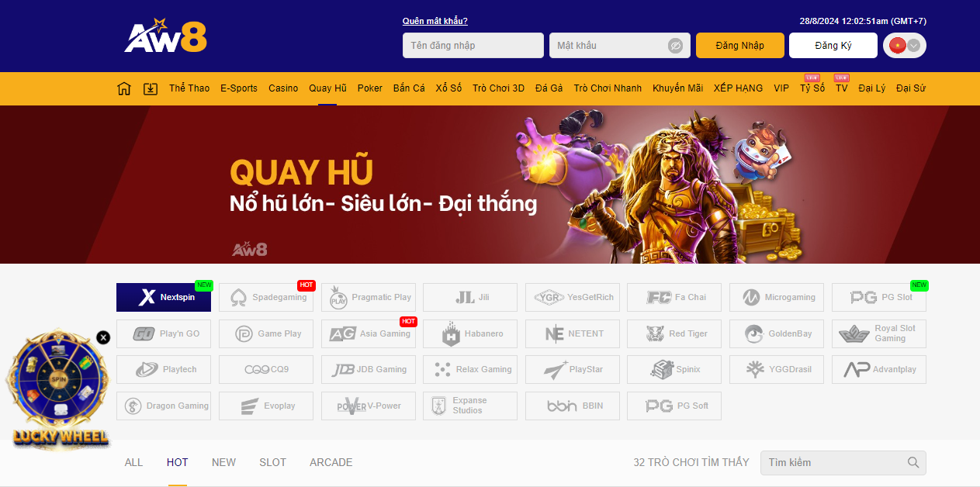Select Habanero provider

point(470,333)
